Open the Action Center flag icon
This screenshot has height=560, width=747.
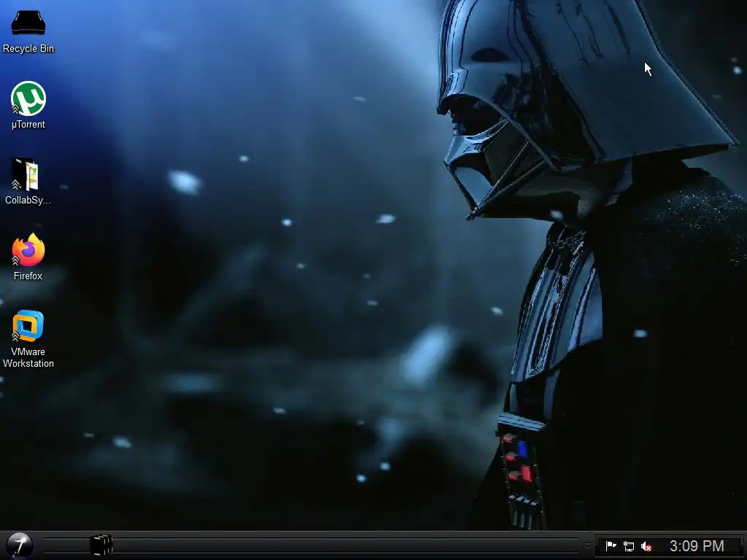(611, 545)
